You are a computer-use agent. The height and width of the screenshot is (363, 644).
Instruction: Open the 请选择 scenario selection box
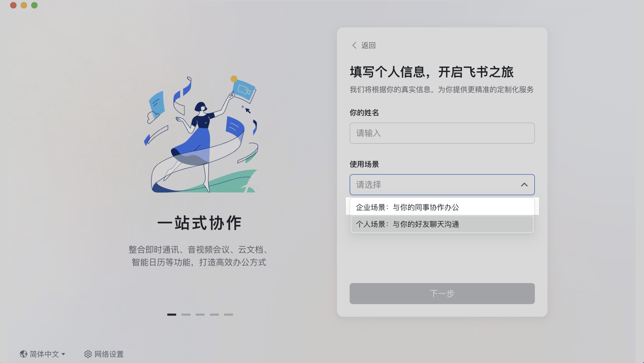click(x=442, y=184)
